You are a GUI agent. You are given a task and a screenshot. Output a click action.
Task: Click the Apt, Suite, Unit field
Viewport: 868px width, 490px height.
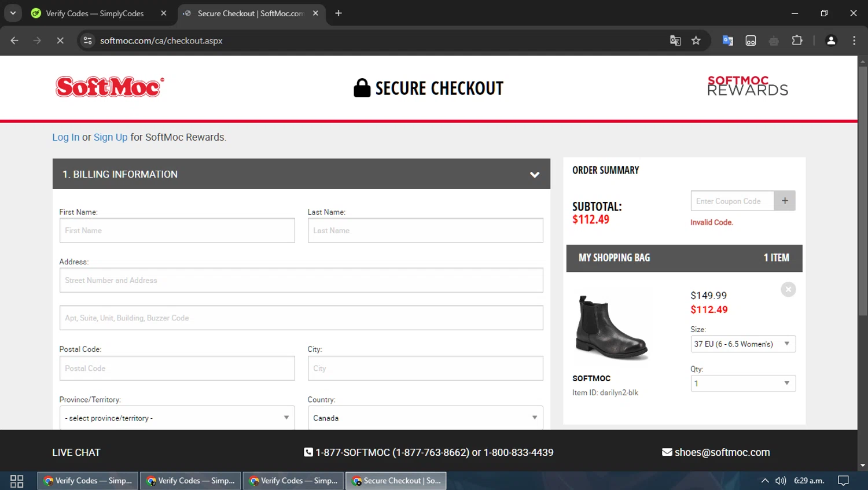pyautogui.click(x=301, y=318)
